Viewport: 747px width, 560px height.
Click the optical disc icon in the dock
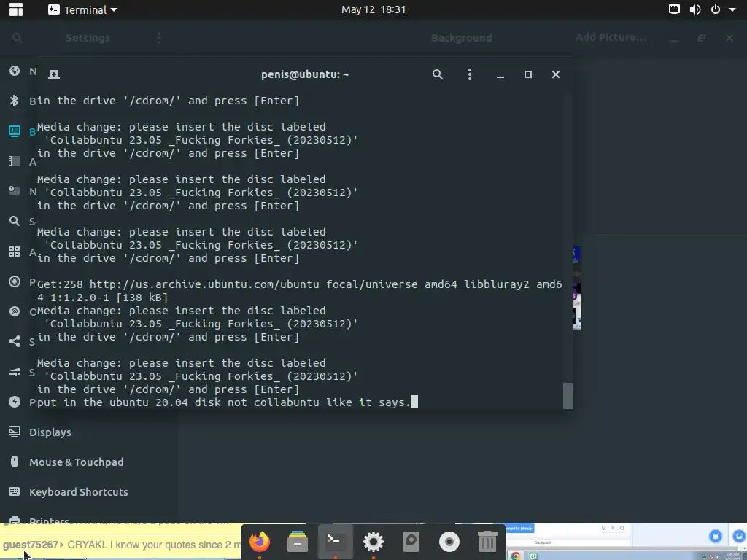(449, 542)
